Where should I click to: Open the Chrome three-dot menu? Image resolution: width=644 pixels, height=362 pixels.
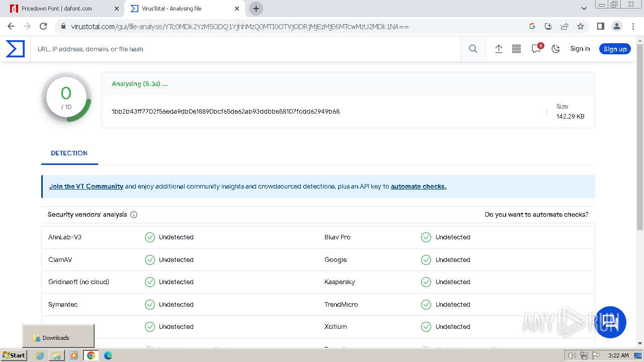(632, 26)
